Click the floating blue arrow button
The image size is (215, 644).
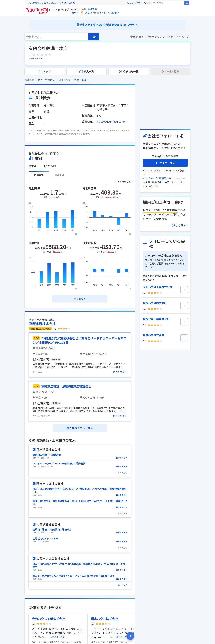click(130, 636)
